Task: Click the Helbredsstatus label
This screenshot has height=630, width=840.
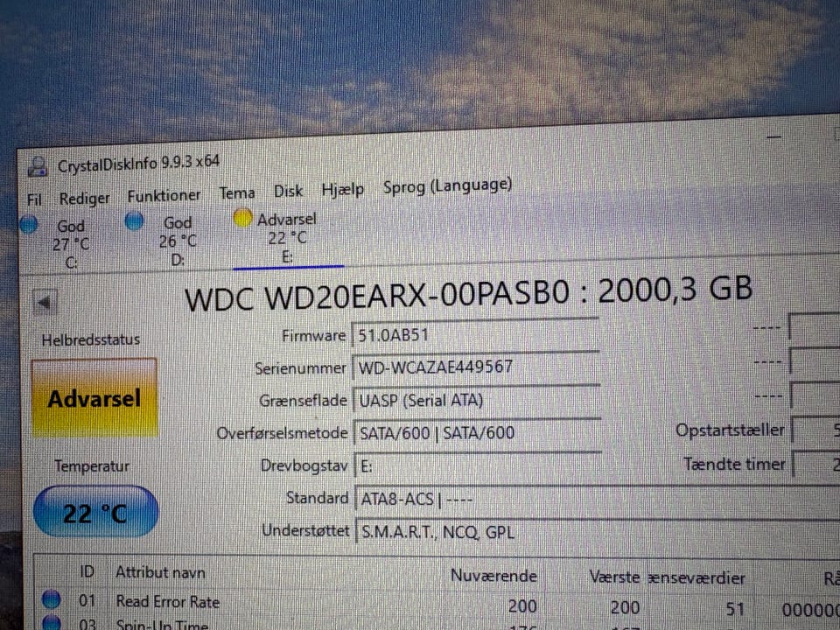Action: 90,339
